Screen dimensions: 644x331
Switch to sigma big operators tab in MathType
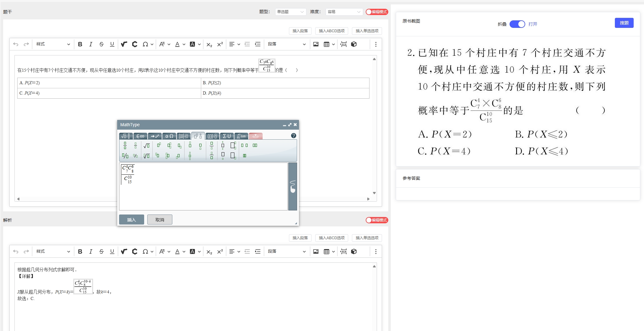pos(227,136)
